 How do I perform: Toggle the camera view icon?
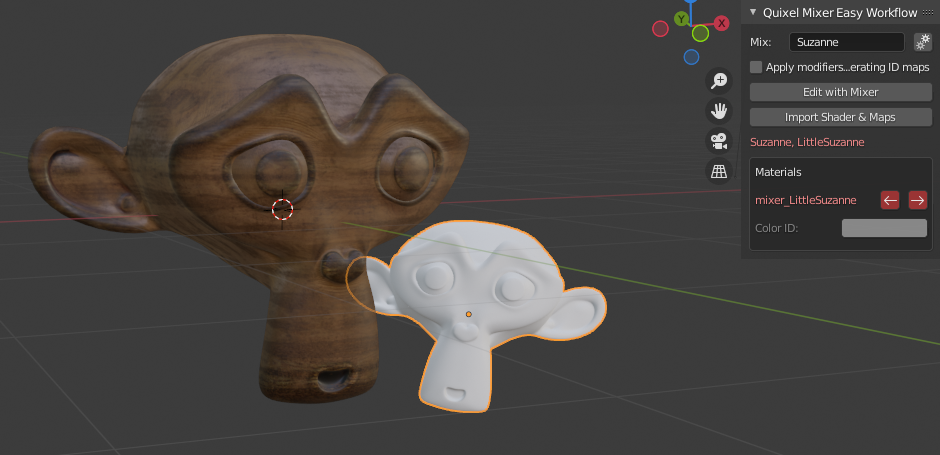pos(719,141)
